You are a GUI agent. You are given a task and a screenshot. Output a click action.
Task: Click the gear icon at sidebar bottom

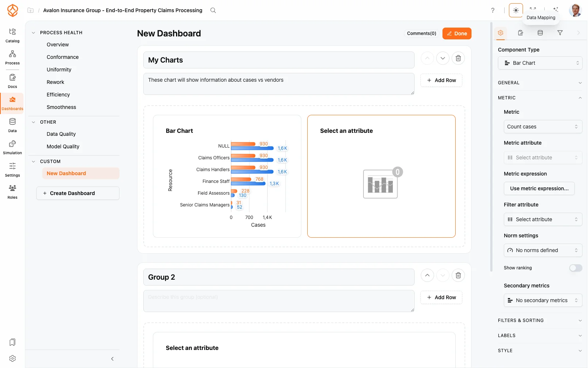tap(12, 358)
